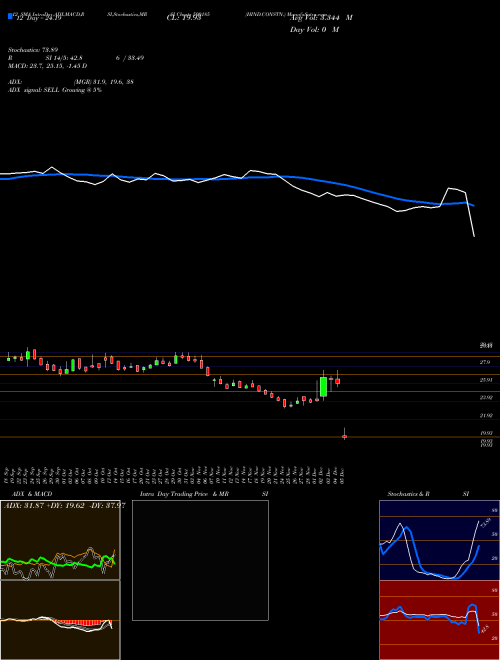The width and height of the screenshot is (500, 660).
Task: Click the 'MACD: 23.7, 25.15, -1.45 D' line
Action: pos(48,66)
